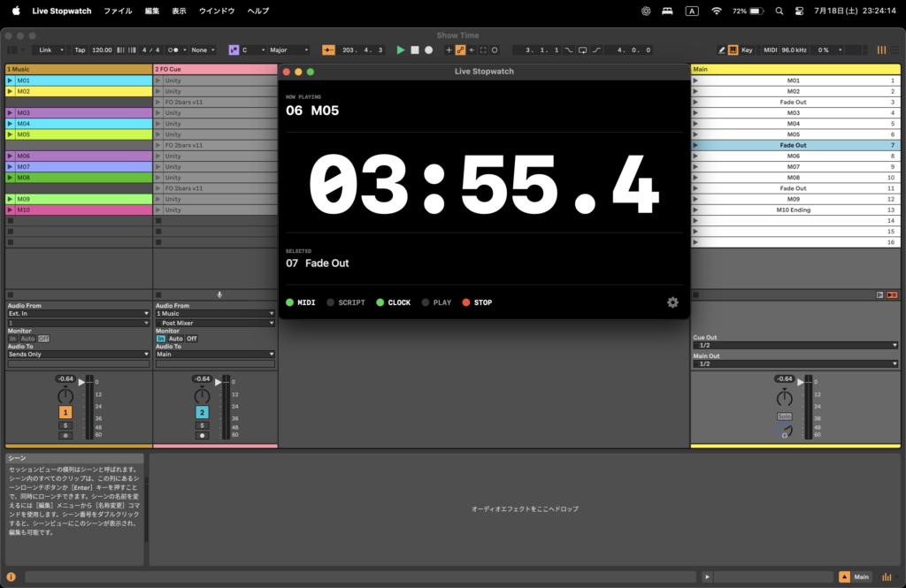Click the 4 / 4 time signature field
The width and height of the screenshot is (906, 588).
(x=150, y=50)
